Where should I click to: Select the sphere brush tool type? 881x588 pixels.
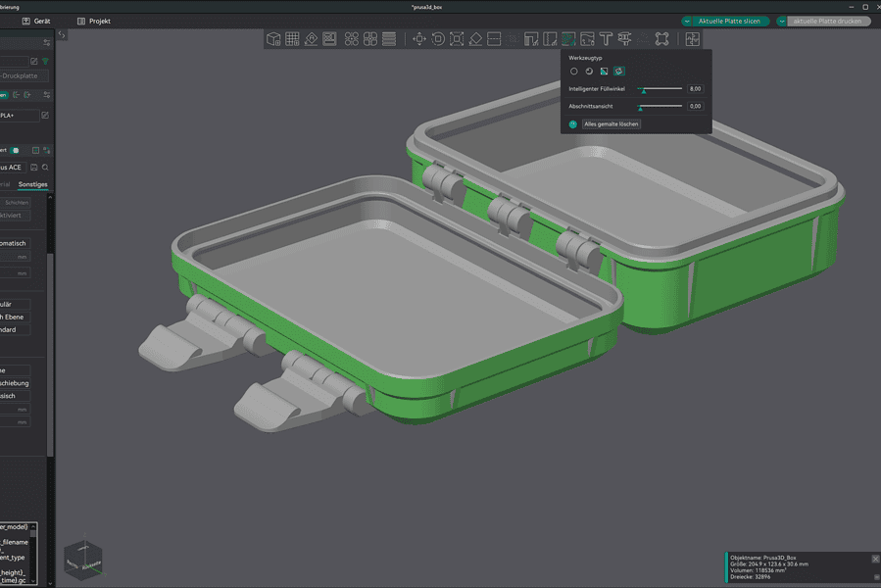coord(589,72)
